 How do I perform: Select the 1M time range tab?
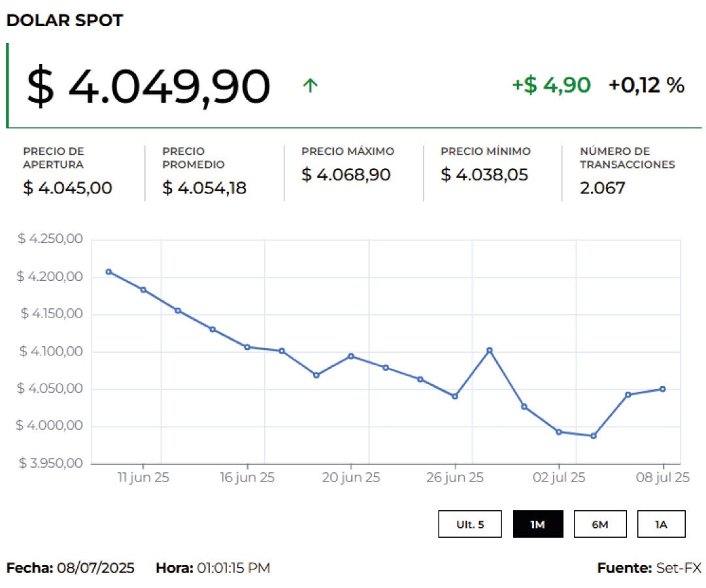point(537,524)
